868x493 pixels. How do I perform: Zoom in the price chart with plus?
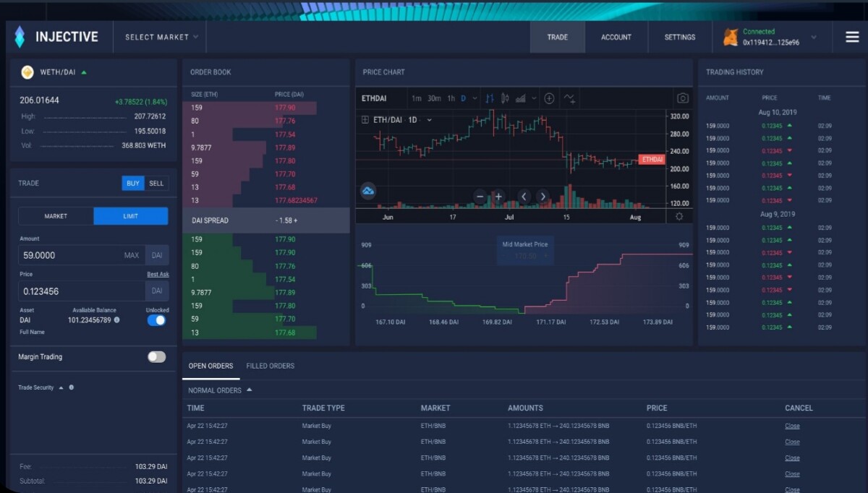(x=498, y=196)
